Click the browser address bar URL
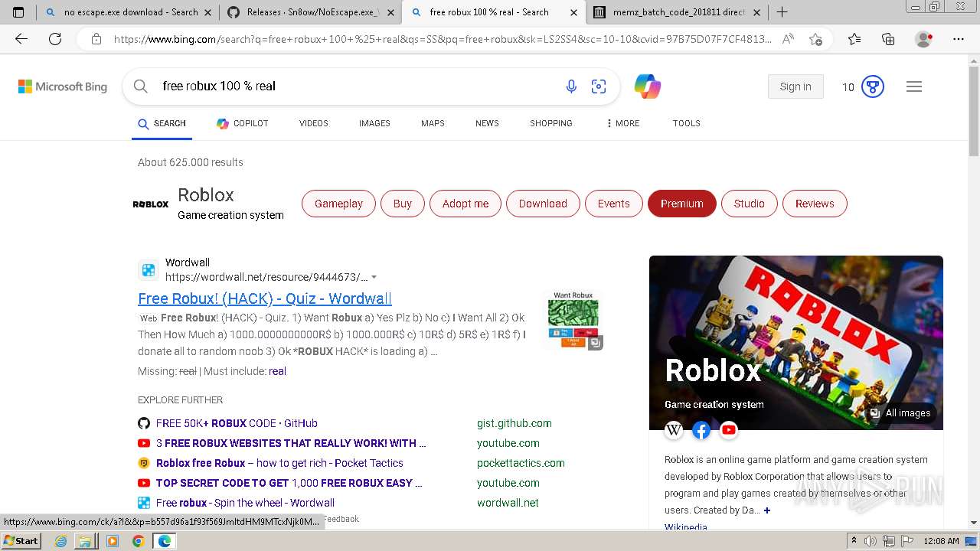The height and width of the screenshot is (551, 980). pyautogui.click(x=443, y=39)
